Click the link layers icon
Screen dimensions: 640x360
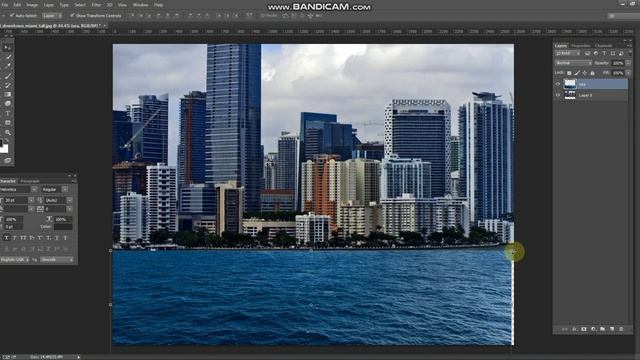(x=565, y=329)
